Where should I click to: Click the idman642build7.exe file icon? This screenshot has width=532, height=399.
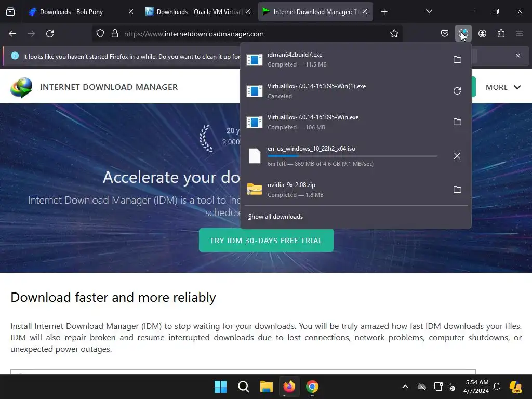point(255,60)
